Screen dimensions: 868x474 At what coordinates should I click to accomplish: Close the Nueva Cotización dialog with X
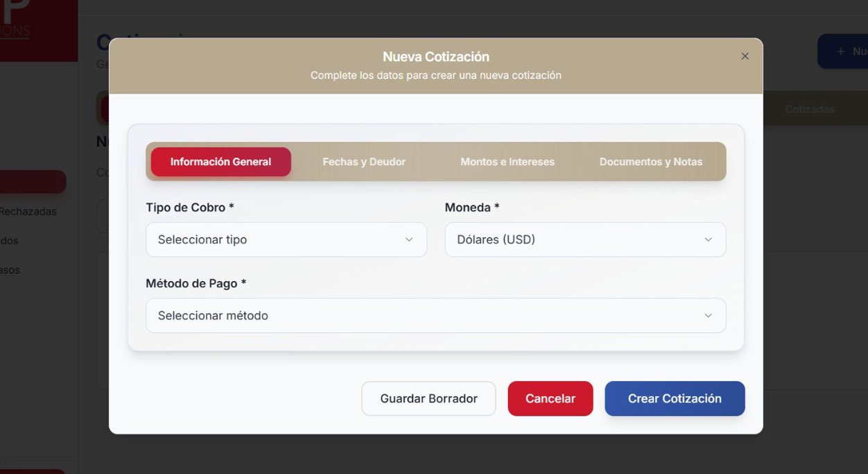click(745, 56)
